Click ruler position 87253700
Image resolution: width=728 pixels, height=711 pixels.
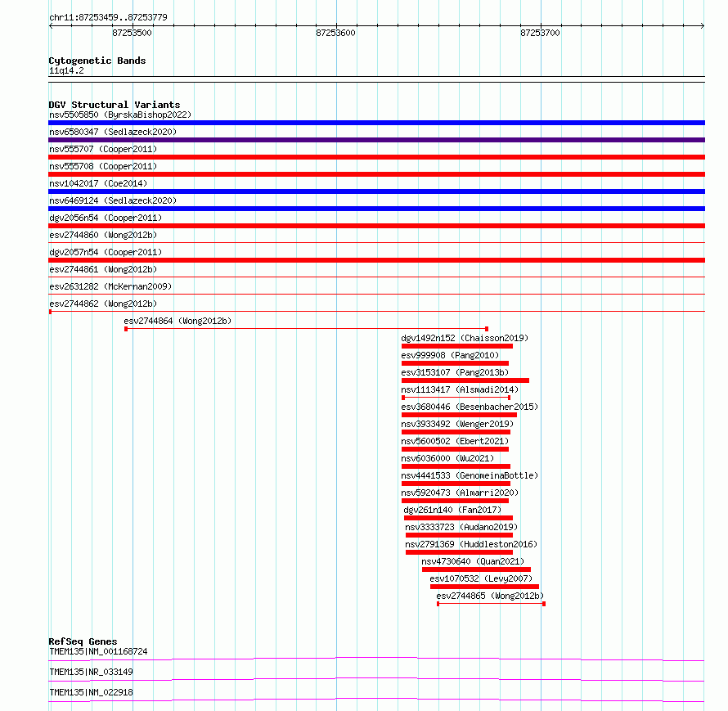tap(540, 33)
